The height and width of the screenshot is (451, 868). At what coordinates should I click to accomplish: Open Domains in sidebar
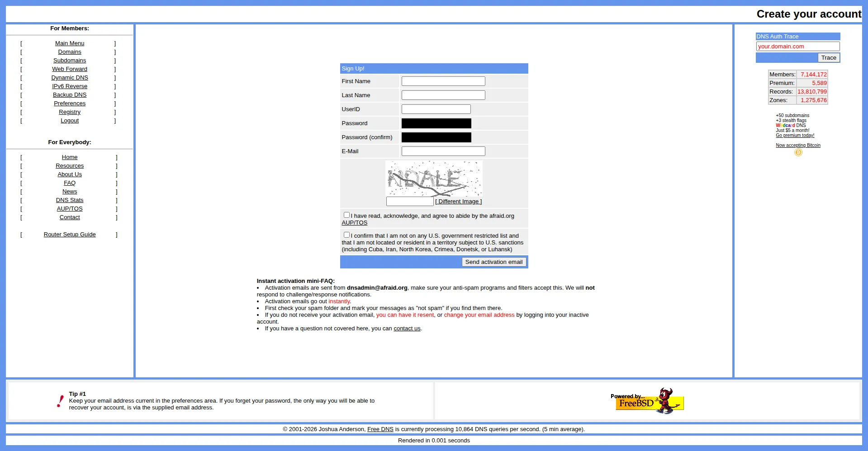70,52
